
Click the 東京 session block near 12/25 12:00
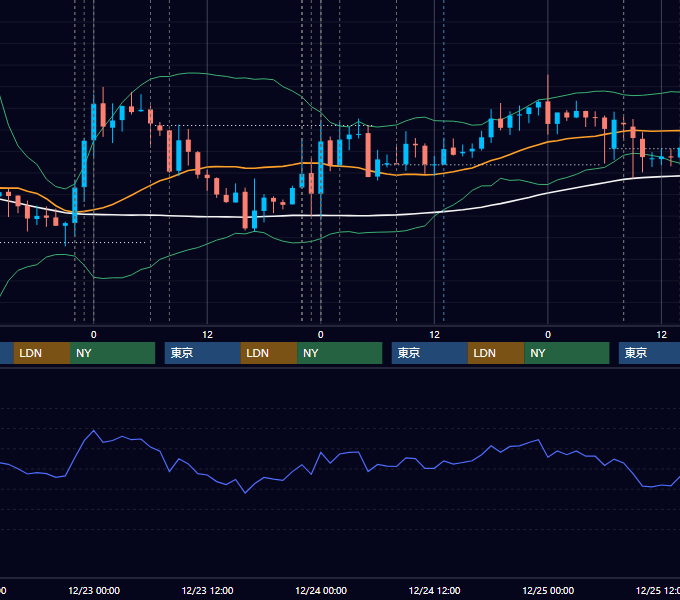(x=649, y=353)
